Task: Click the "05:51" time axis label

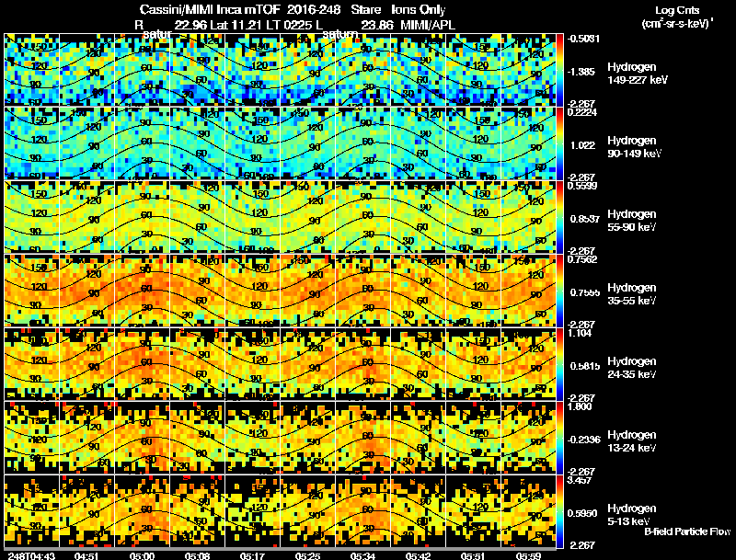Action: point(473,556)
